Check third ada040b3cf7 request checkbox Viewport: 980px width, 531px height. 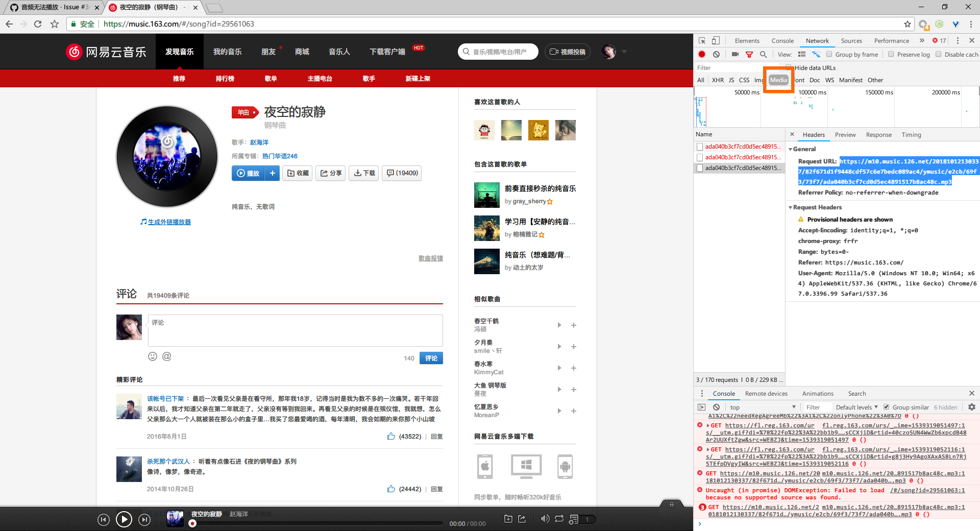[x=700, y=168]
